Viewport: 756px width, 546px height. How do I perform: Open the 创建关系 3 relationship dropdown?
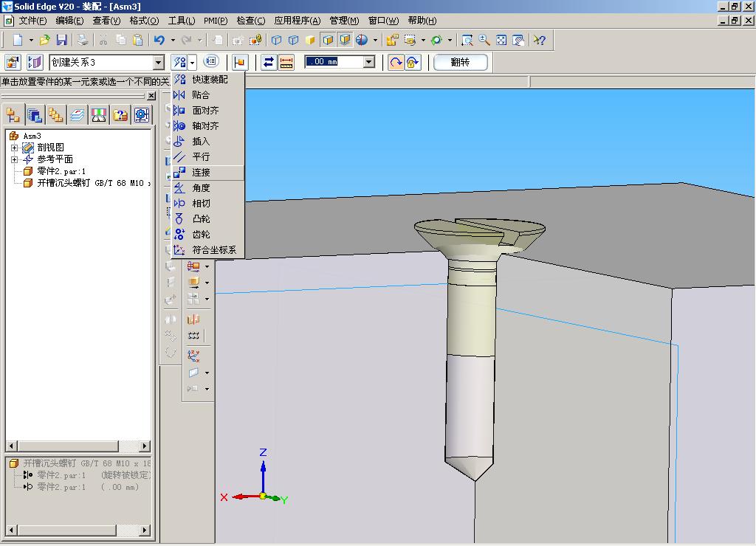pos(158,63)
